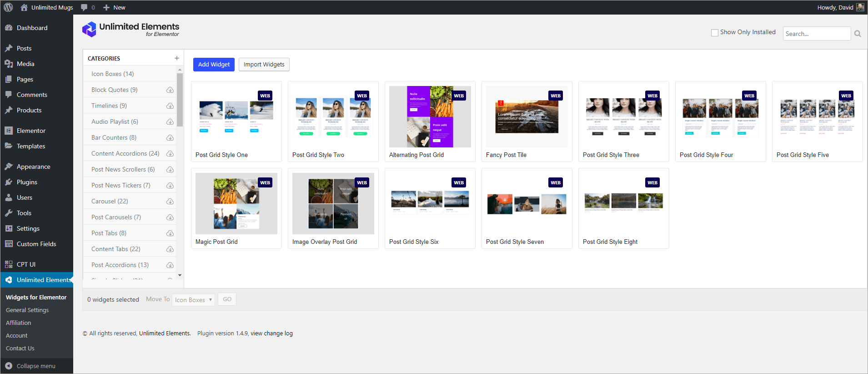Click the search magnifier icon
Image resolution: width=868 pixels, height=374 pixels.
click(x=858, y=34)
